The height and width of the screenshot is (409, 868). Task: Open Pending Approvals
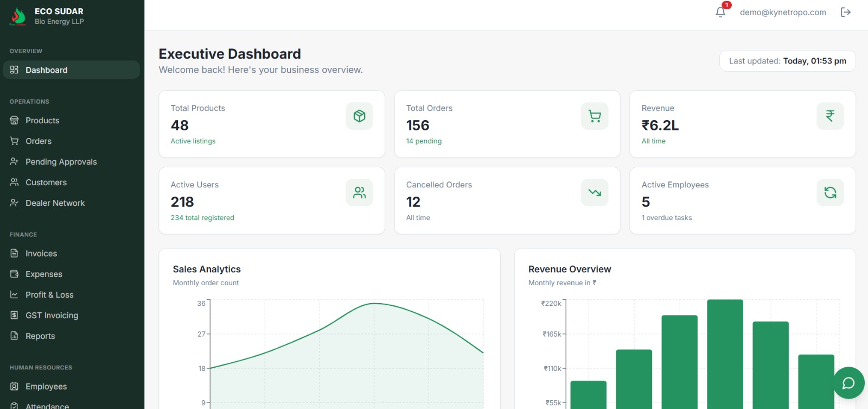point(71,162)
